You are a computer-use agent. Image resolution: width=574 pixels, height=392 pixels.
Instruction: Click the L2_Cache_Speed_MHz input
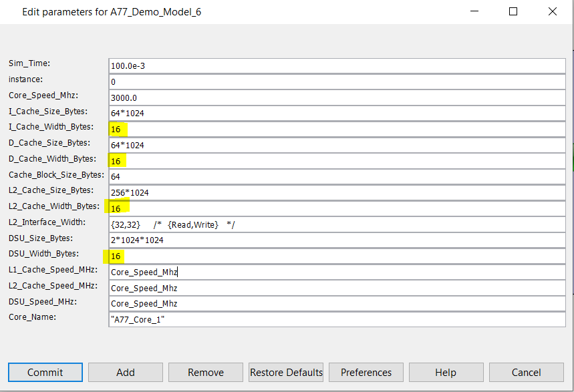(x=337, y=288)
